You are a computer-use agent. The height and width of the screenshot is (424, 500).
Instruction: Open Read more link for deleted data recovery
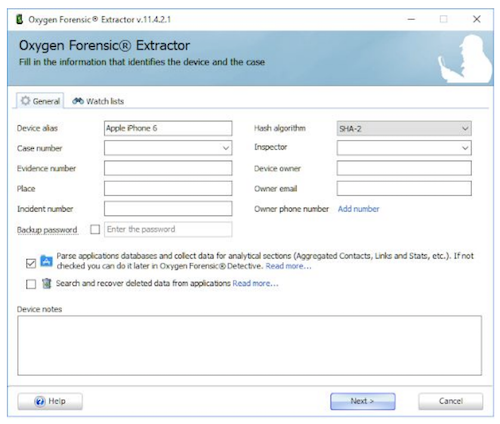[255, 283]
